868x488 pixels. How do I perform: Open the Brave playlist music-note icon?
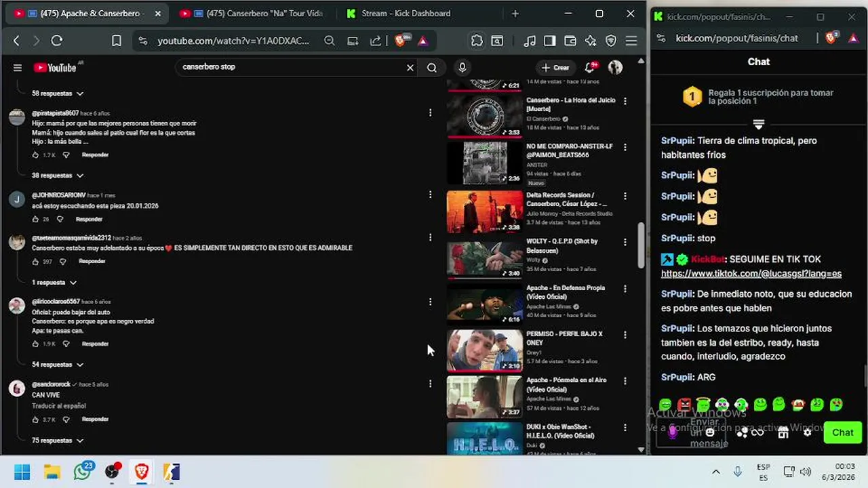[530, 41]
